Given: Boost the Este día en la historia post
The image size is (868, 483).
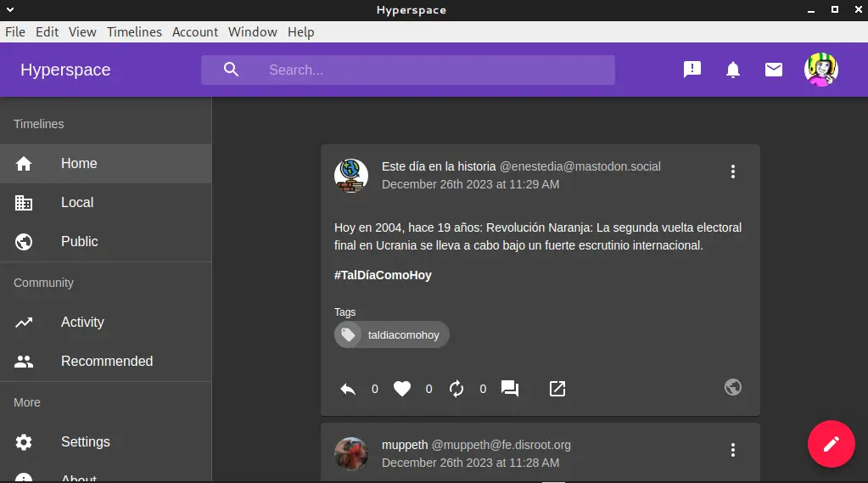Looking at the screenshot, I should 456,389.
